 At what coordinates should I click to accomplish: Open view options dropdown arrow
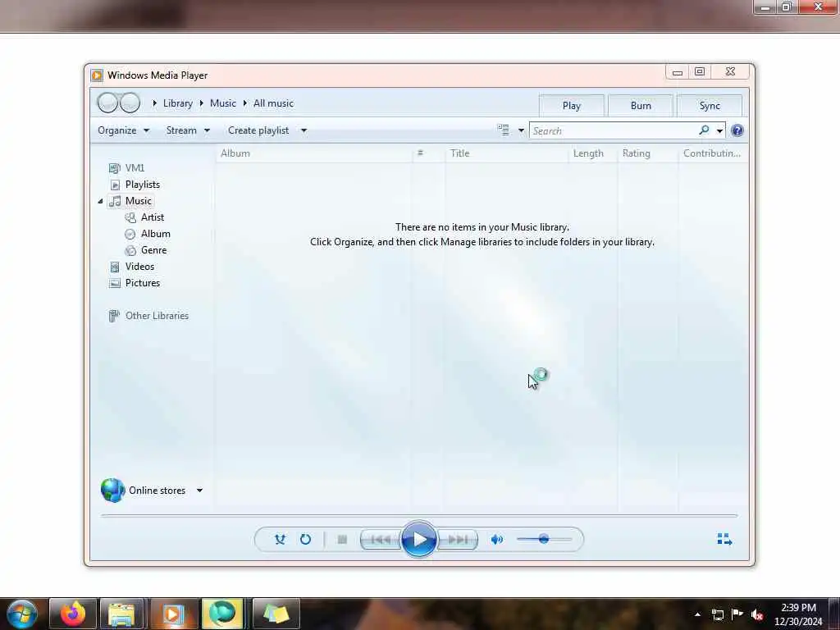pyautogui.click(x=521, y=130)
